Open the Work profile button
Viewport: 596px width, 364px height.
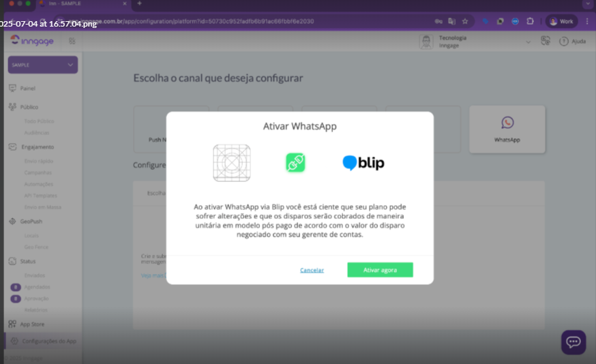[561, 21]
